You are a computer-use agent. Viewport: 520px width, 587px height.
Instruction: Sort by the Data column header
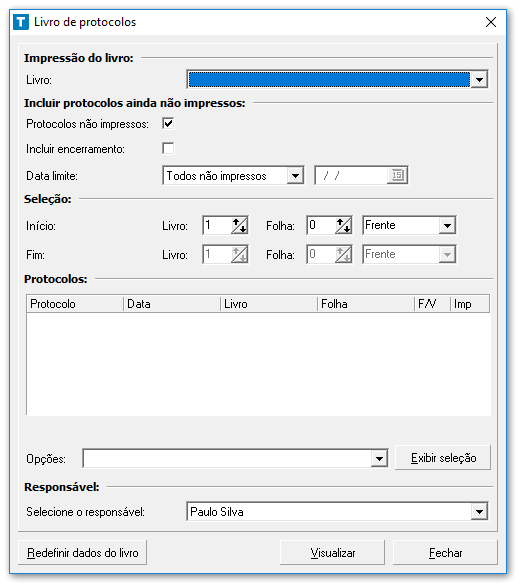coord(172,304)
